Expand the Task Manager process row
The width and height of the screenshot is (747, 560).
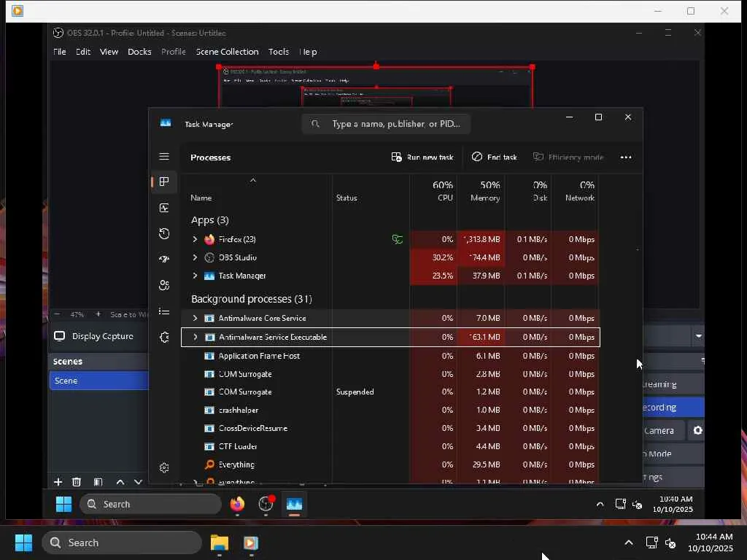[195, 275]
